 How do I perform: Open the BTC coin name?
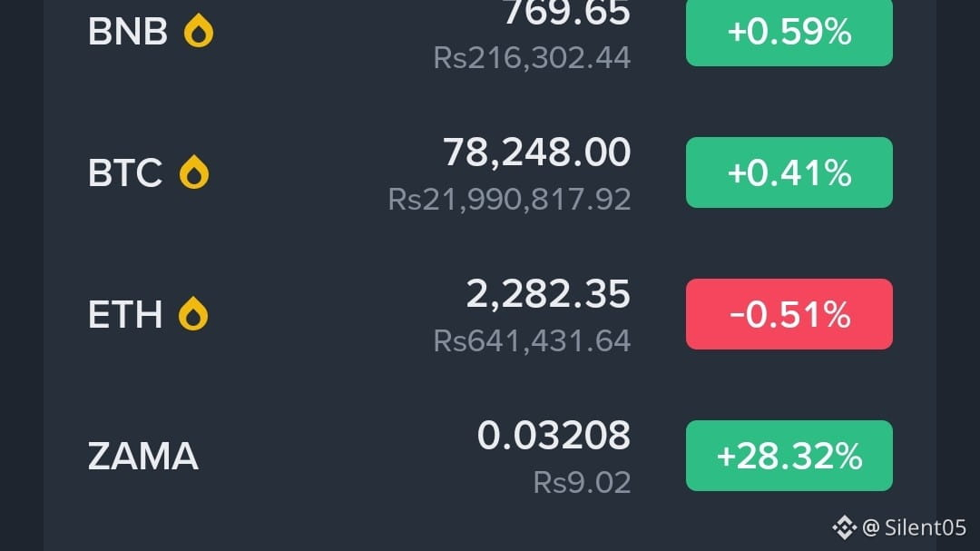click(125, 173)
